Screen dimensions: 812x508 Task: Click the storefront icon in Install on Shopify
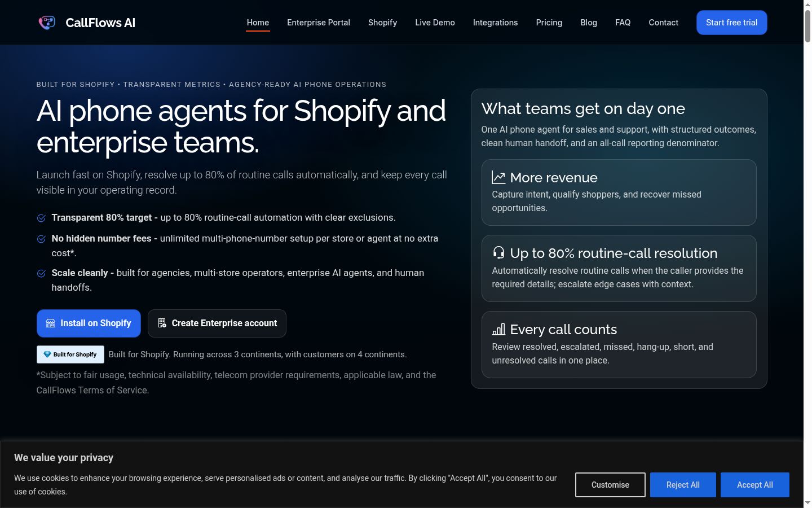(x=51, y=323)
